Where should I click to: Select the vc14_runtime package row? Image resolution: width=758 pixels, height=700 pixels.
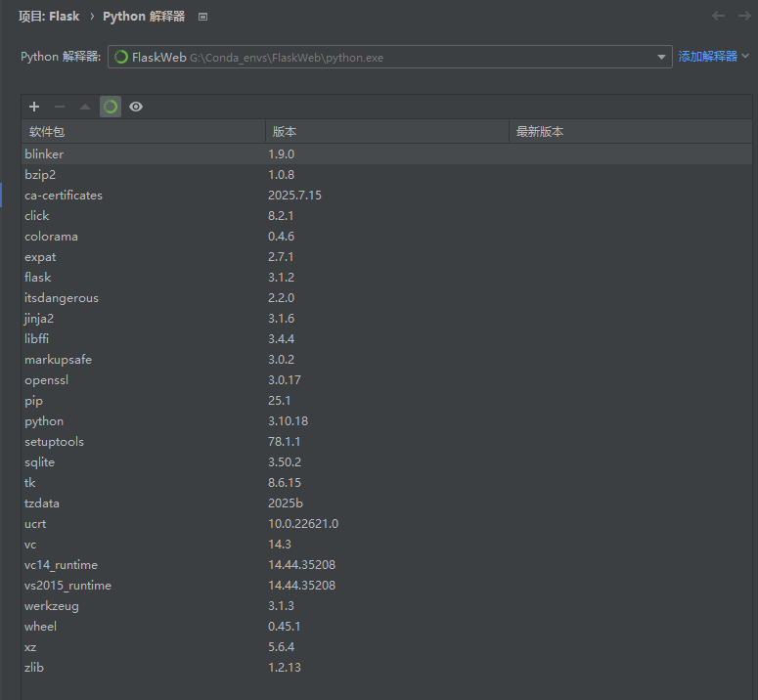click(386, 565)
